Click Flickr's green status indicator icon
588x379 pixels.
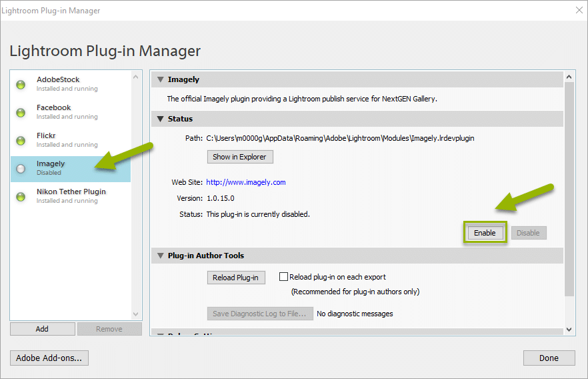[21, 140]
